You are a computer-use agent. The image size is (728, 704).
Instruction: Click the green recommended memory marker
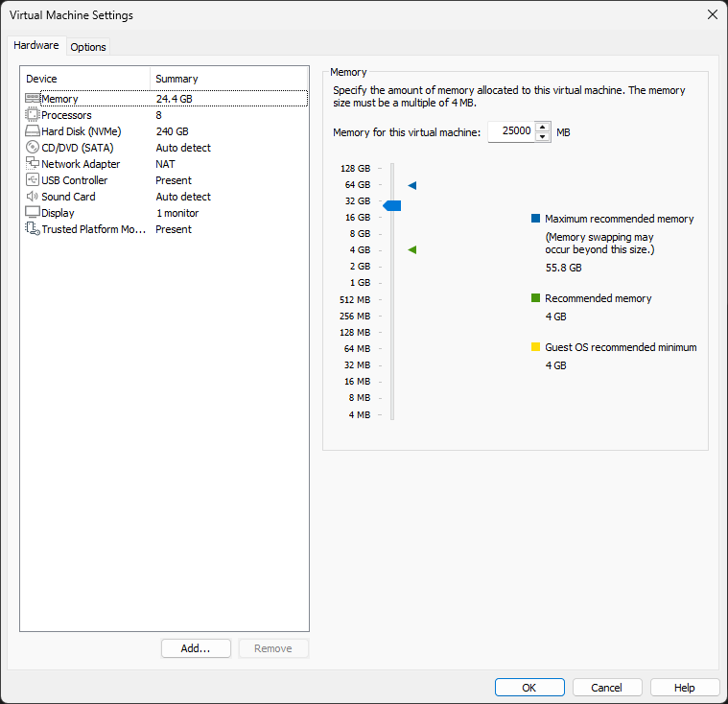412,249
